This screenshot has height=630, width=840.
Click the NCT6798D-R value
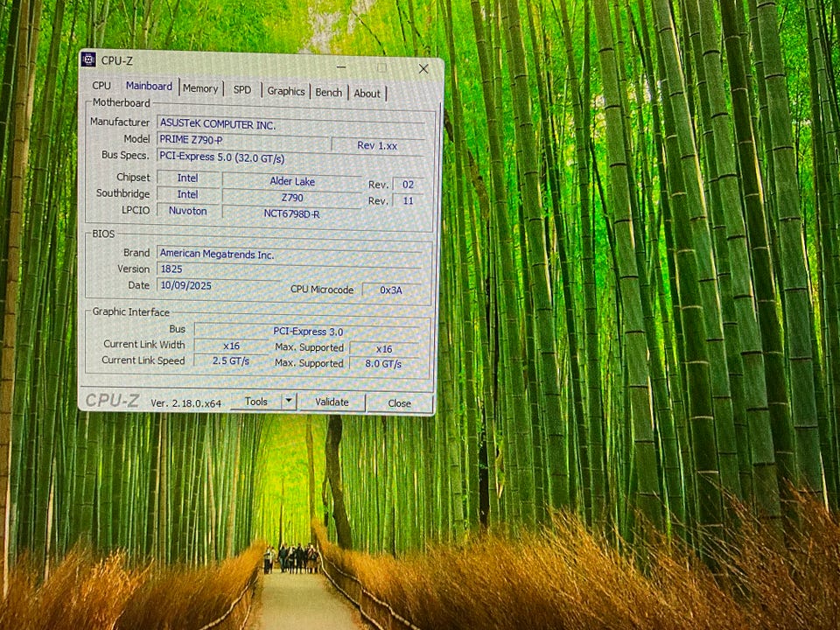[x=292, y=214]
